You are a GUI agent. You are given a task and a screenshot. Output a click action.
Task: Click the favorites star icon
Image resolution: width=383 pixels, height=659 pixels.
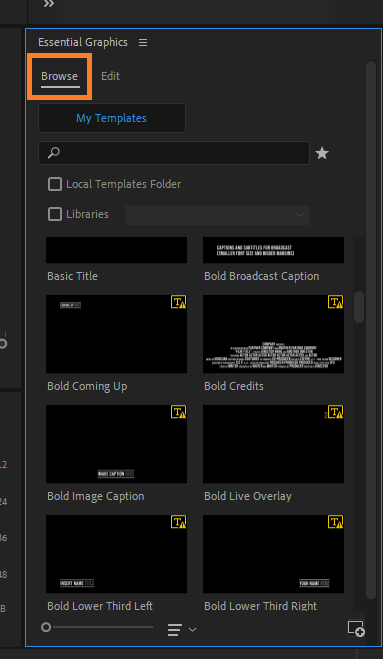coord(322,153)
